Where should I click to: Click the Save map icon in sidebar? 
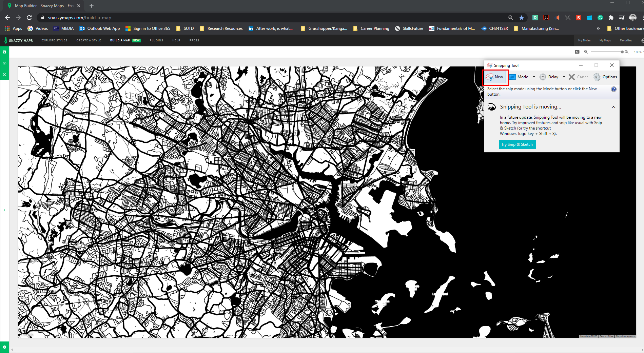[x=4, y=52]
